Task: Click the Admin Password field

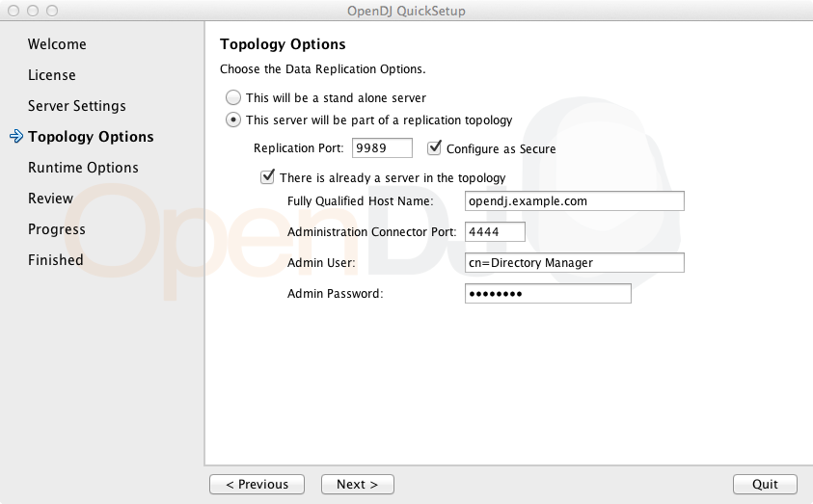Action: (x=548, y=293)
